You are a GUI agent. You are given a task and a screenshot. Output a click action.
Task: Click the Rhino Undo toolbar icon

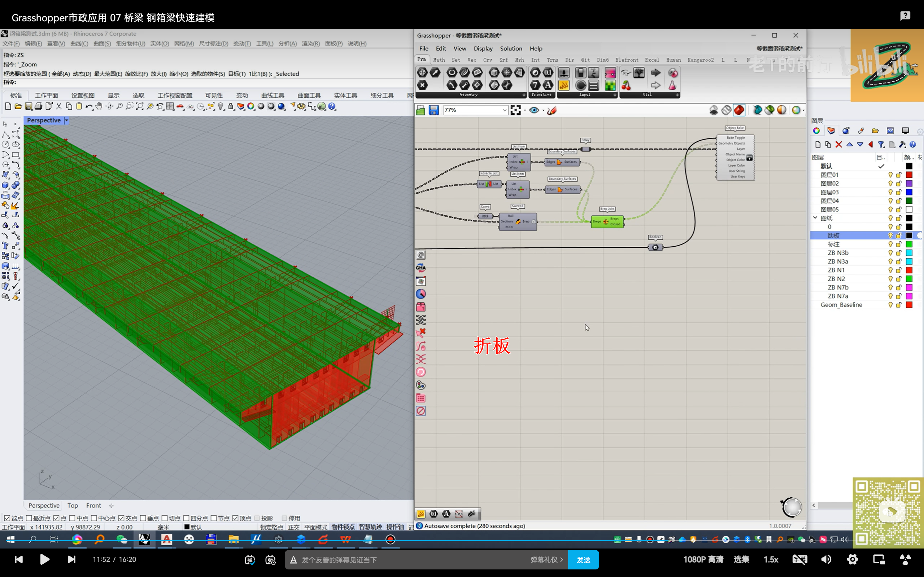click(x=88, y=106)
